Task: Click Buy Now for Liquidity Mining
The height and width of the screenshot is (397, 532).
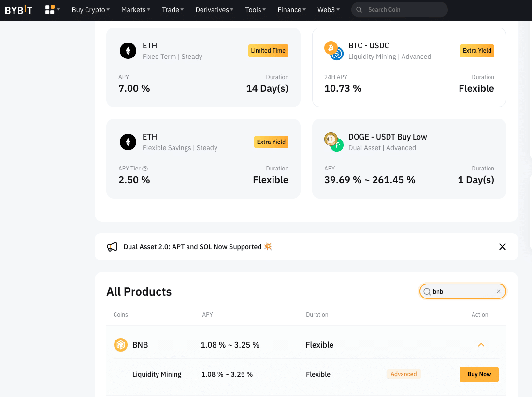Action: point(479,374)
